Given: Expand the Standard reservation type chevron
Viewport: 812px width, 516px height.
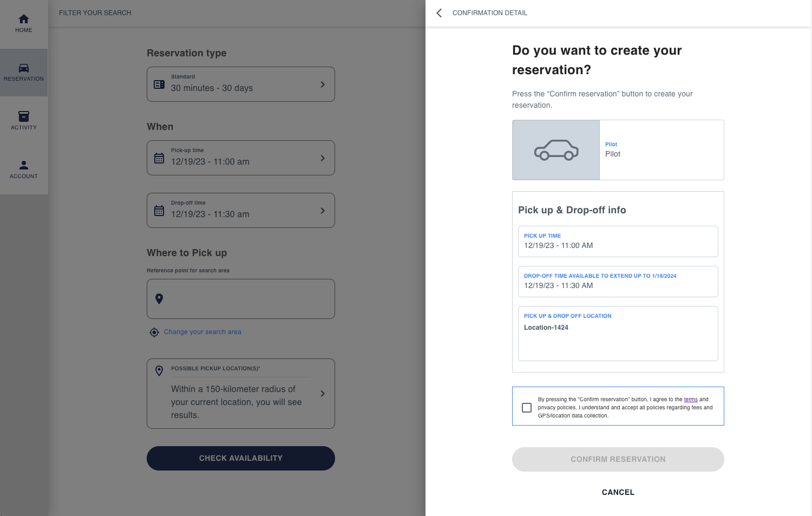Looking at the screenshot, I should pos(323,84).
